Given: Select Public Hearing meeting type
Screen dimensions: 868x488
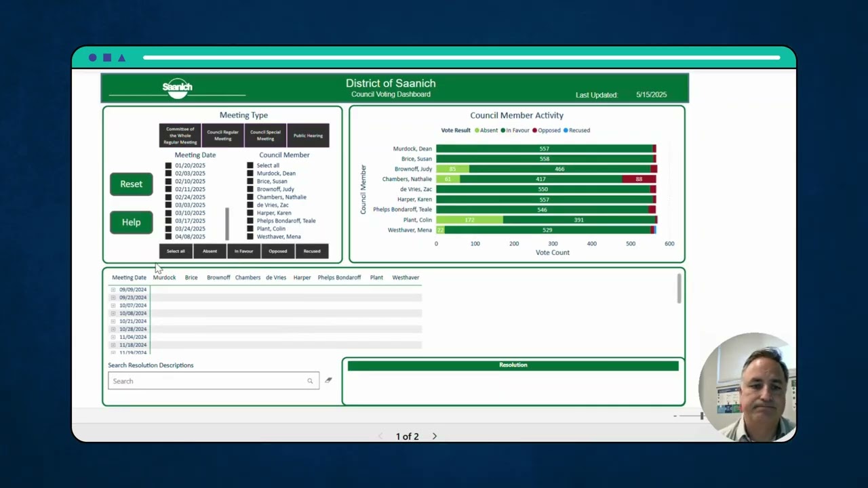Looking at the screenshot, I should tap(308, 136).
